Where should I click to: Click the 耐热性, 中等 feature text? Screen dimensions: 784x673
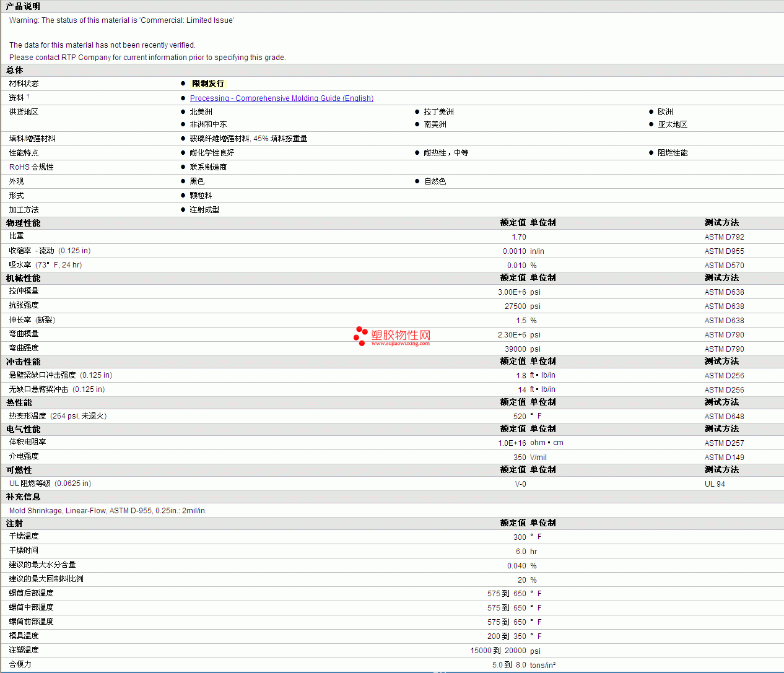pyautogui.click(x=446, y=153)
